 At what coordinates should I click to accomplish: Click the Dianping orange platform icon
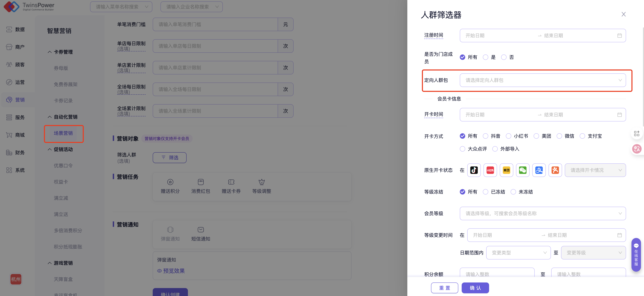(x=555, y=170)
